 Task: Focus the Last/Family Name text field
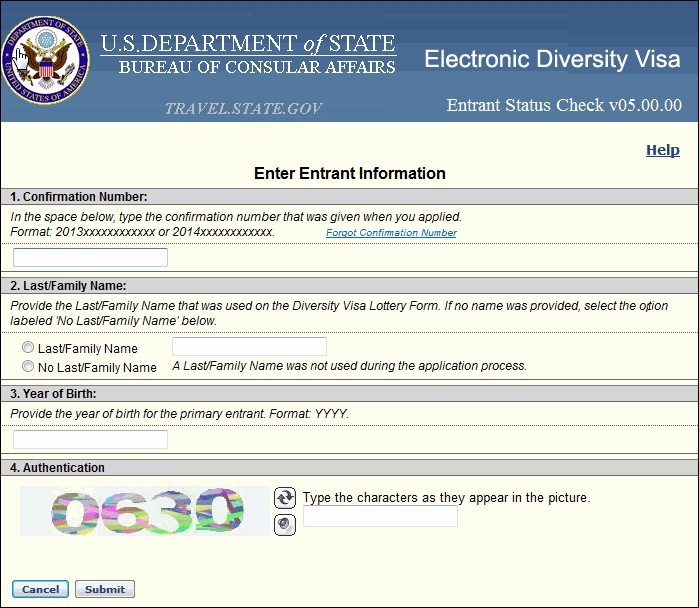[x=249, y=347]
